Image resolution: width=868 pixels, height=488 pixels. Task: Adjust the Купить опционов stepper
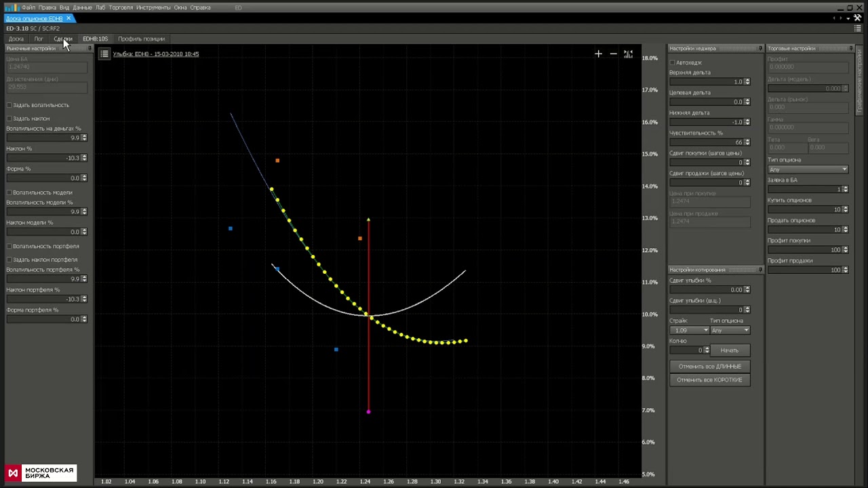pos(845,209)
